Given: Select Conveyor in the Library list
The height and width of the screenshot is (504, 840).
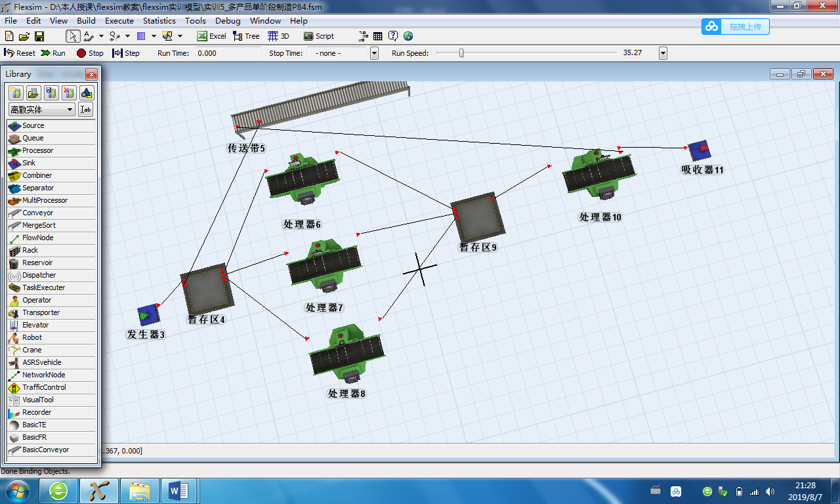Looking at the screenshot, I should pos(51,213).
